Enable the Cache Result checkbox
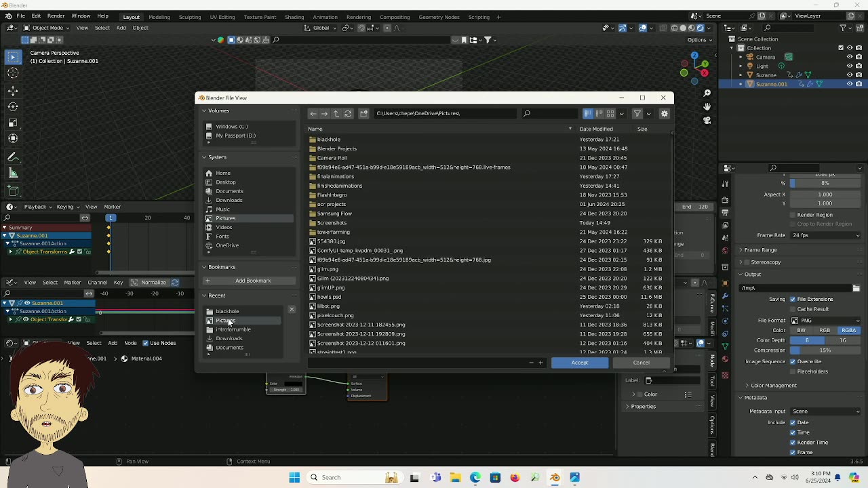The height and width of the screenshot is (488, 868). click(792, 309)
